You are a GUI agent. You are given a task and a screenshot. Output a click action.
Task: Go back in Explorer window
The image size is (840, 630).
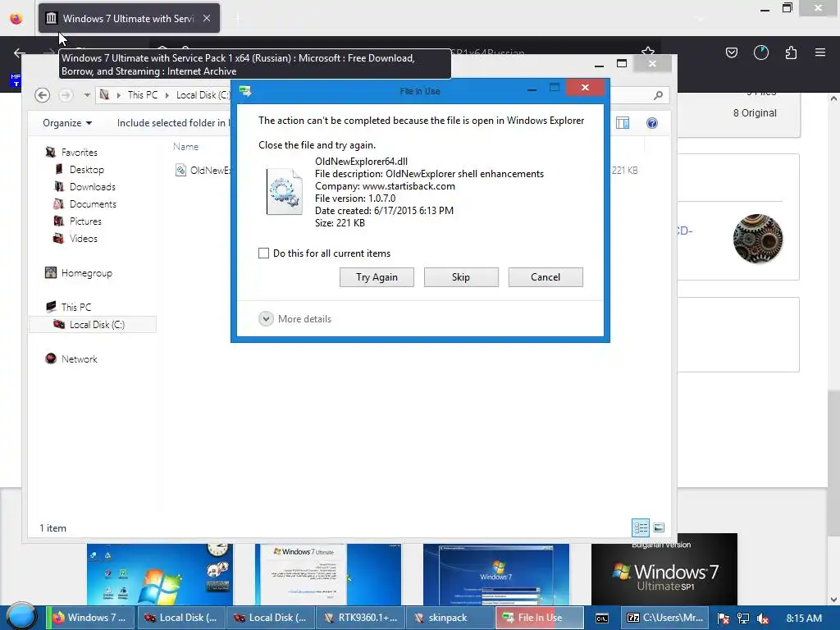(43, 95)
